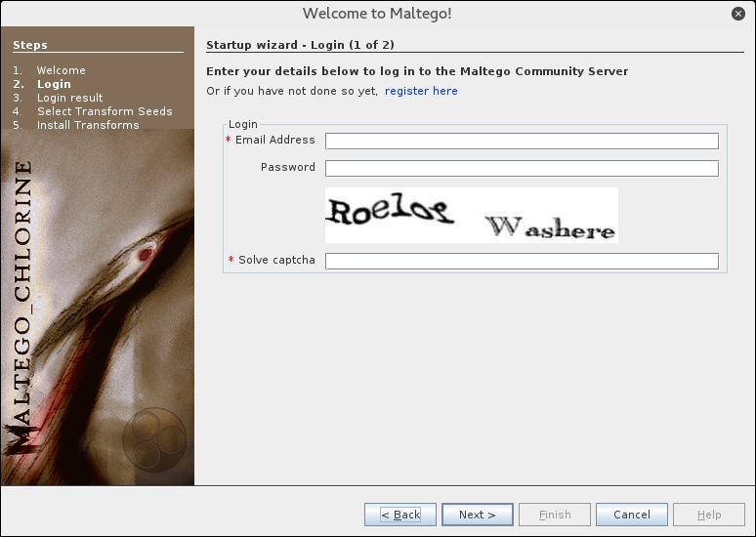This screenshot has height=537, width=756.
Task: Open the 'register here' link
Action: click(x=421, y=91)
